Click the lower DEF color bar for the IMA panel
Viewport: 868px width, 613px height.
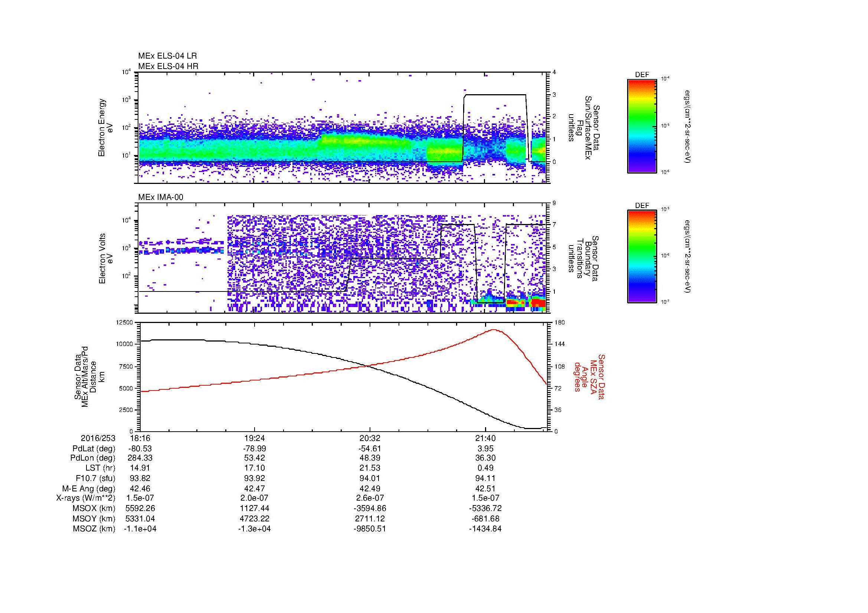(x=642, y=257)
